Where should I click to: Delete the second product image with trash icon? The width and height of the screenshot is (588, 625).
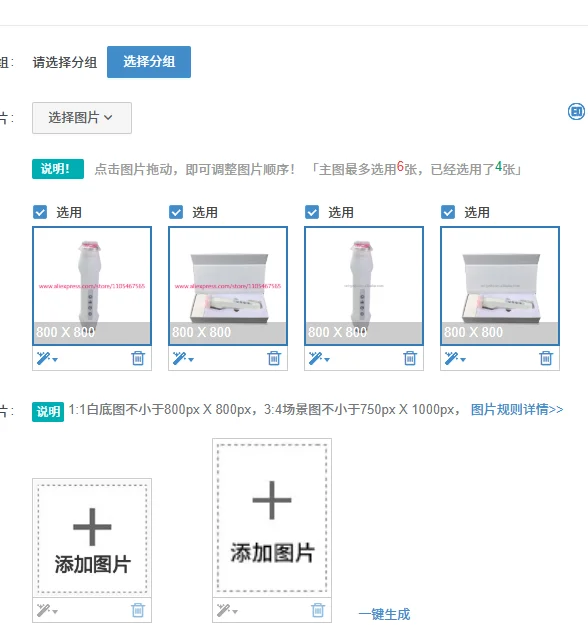274,358
